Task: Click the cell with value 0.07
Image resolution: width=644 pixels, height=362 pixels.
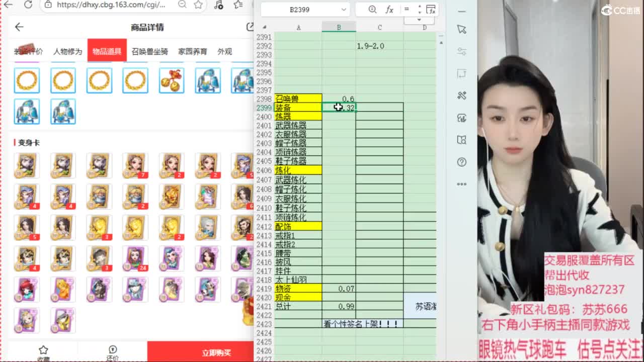Action: tap(339, 289)
